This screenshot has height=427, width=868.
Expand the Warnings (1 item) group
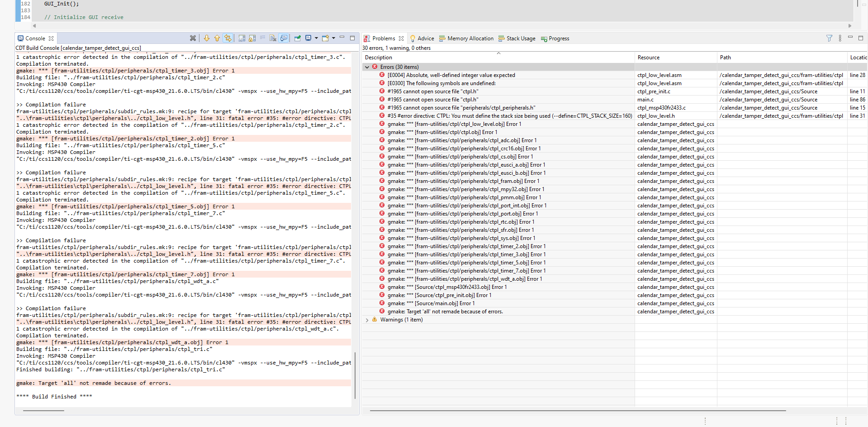[x=367, y=320]
